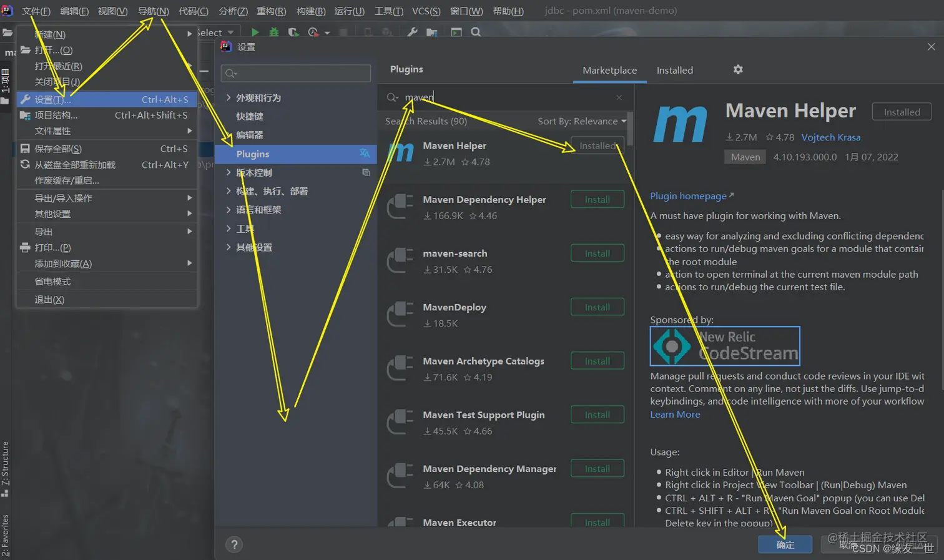Choose 从磁盘全部重新加载 menu entry
The width and height of the screenshot is (944, 560).
(x=107, y=165)
